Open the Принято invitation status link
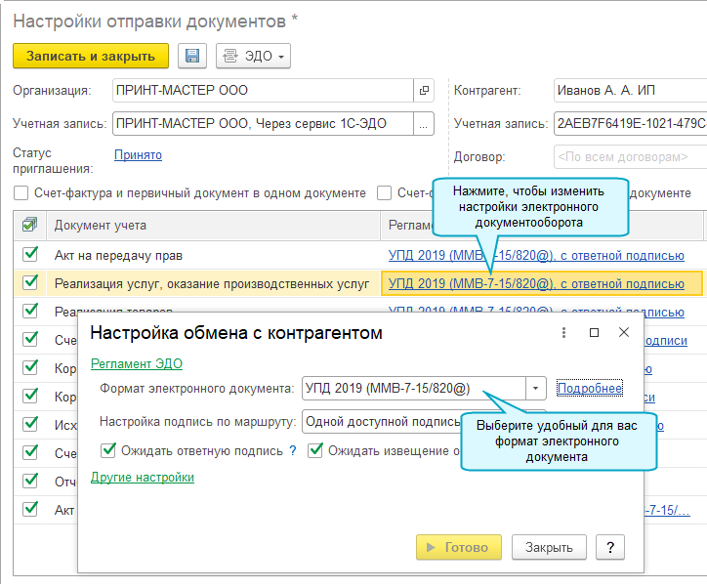707x588 pixels. (138, 154)
